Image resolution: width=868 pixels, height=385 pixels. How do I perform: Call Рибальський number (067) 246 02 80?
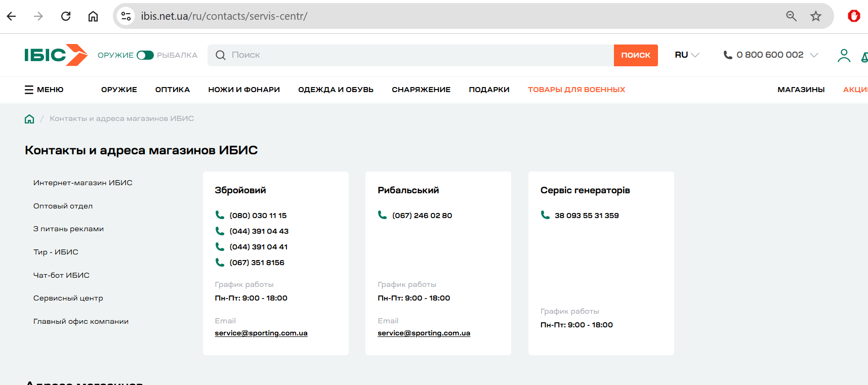tap(422, 216)
